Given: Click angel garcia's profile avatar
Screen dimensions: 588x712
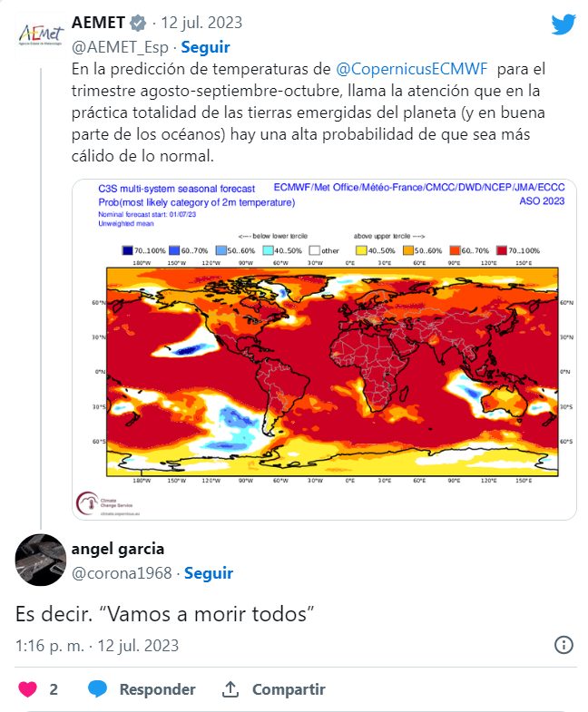Looking at the screenshot, I should tap(40, 561).
